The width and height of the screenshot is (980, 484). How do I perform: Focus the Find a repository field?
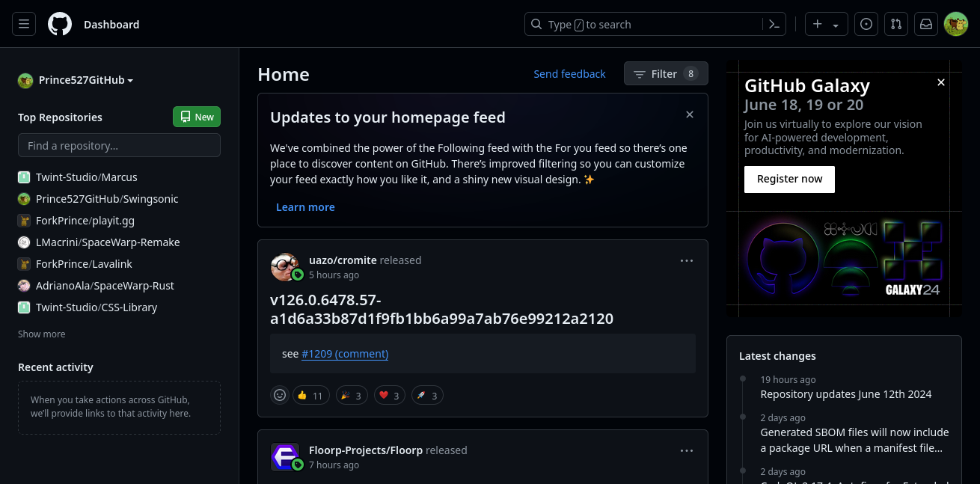pyautogui.click(x=119, y=145)
